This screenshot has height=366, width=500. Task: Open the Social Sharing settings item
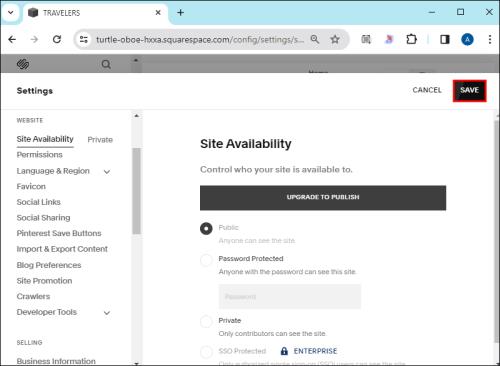tap(43, 218)
